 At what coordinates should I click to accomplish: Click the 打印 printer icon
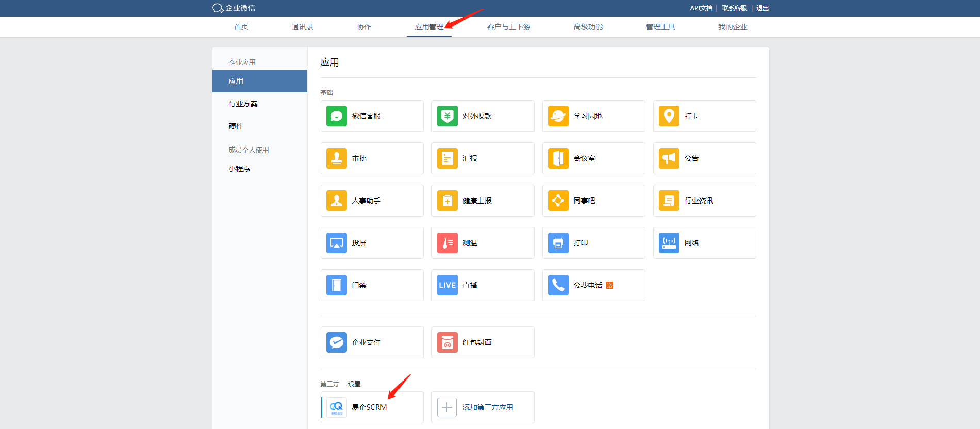coord(558,243)
